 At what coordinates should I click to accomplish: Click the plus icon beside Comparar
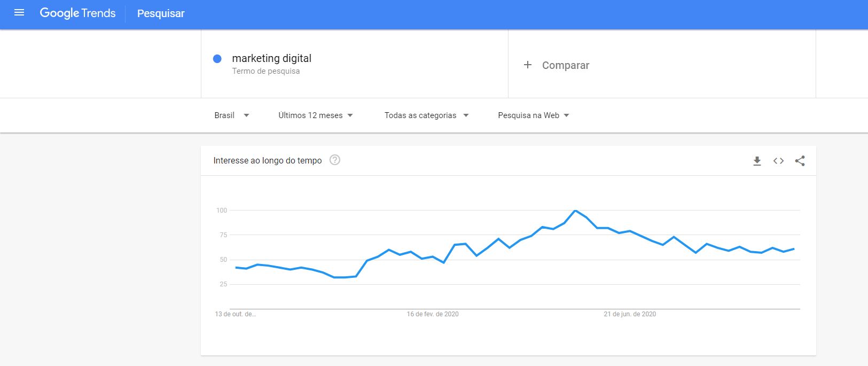(x=528, y=65)
